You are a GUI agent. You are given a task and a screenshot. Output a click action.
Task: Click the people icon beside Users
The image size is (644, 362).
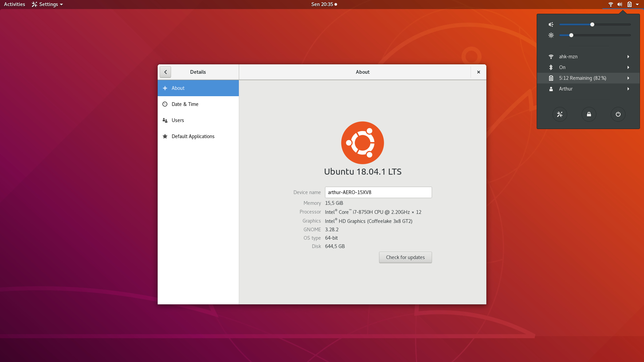click(165, 120)
